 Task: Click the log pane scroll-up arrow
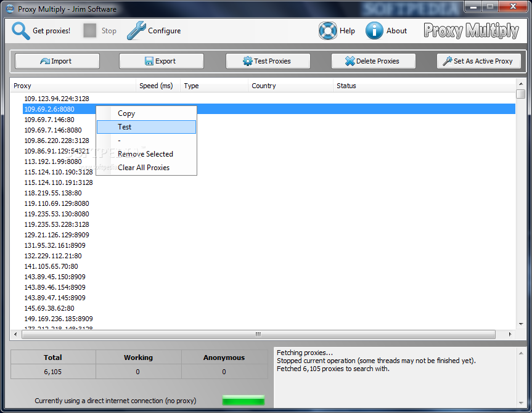pyautogui.click(x=521, y=353)
